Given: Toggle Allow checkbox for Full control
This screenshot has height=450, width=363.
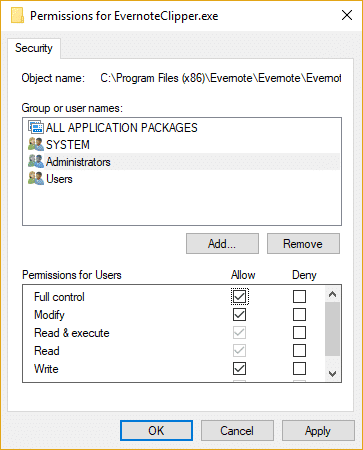Looking at the screenshot, I should point(239,296).
